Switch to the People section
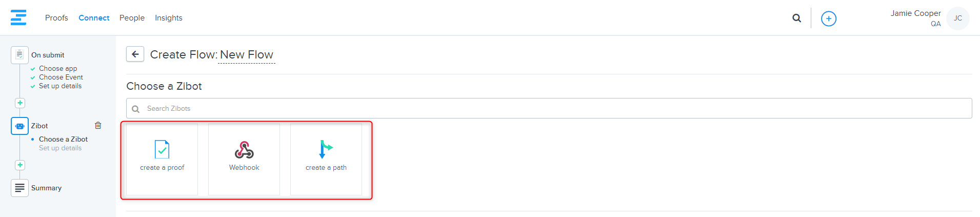This screenshot has height=217, width=980. pos(132,18)
